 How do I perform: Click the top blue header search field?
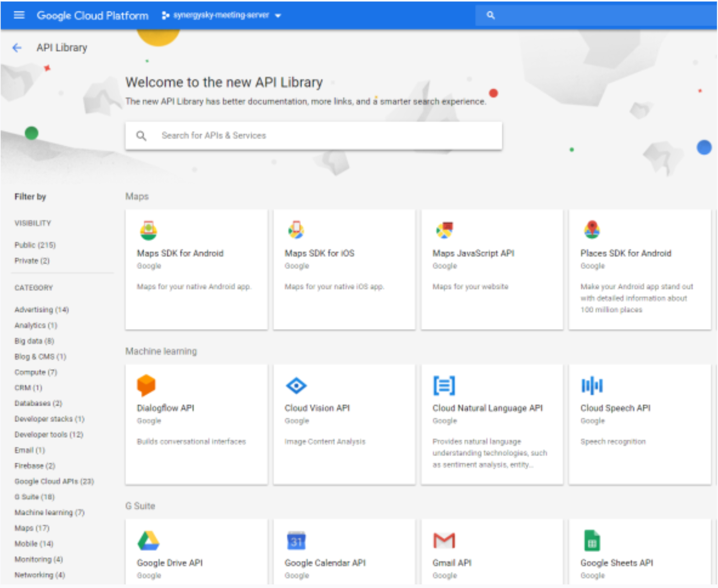(596, 15)
